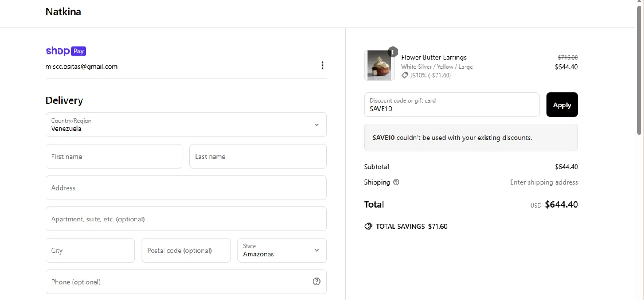Image resolution: width=644 pixels, height=300 pixels.
Task: Click the phone field help icon
Action: tap(316, 282)
